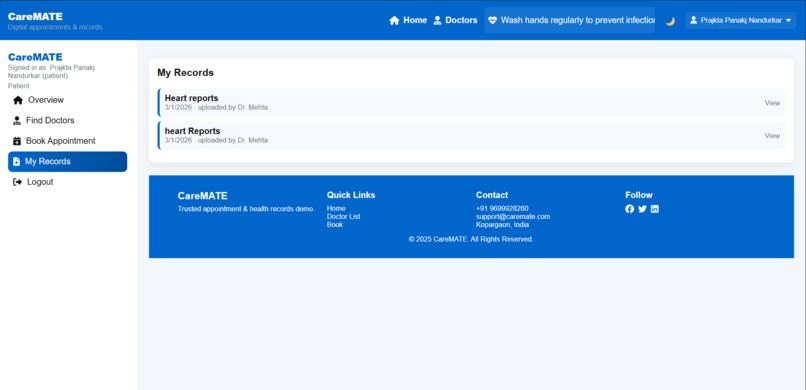Expand the Prajkta Panakj Nandurkar dropdown arrow

point(789,21)
